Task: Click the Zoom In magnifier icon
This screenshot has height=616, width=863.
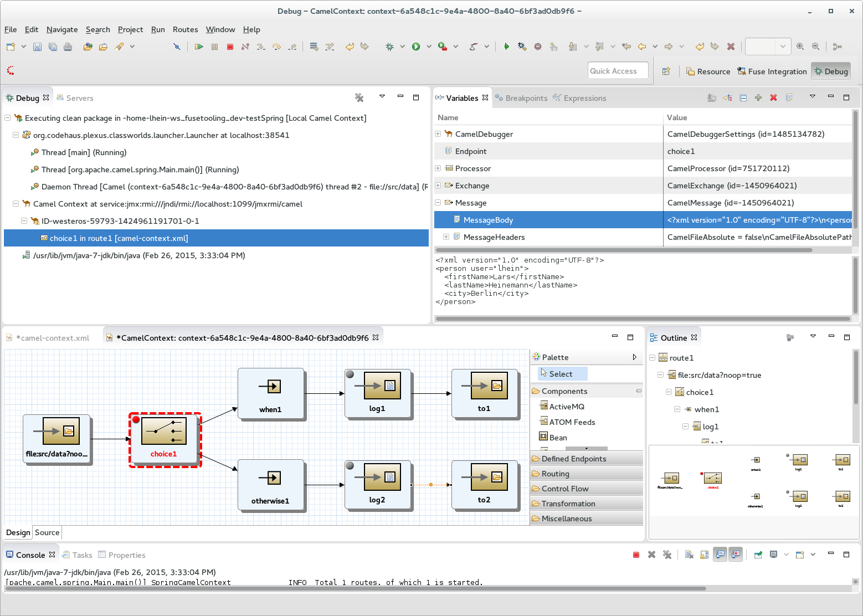Action: (x=800, y=47)
